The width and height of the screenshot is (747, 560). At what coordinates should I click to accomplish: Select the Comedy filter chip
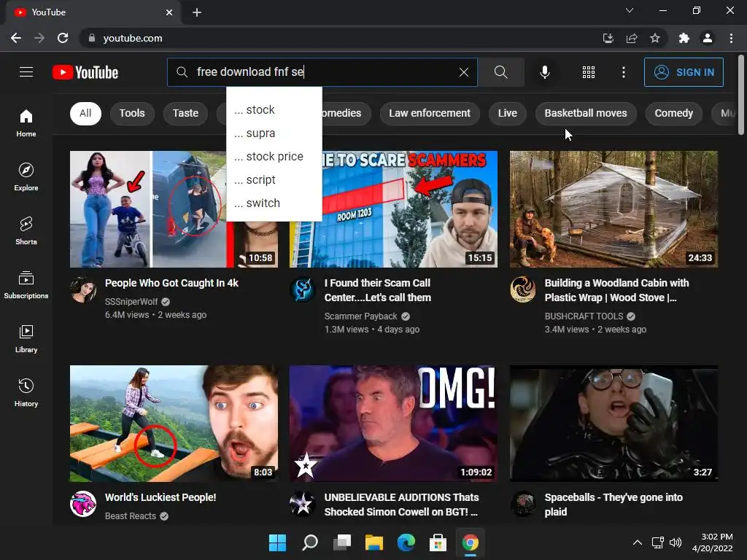pyautogui.click(x=673, y=113)
